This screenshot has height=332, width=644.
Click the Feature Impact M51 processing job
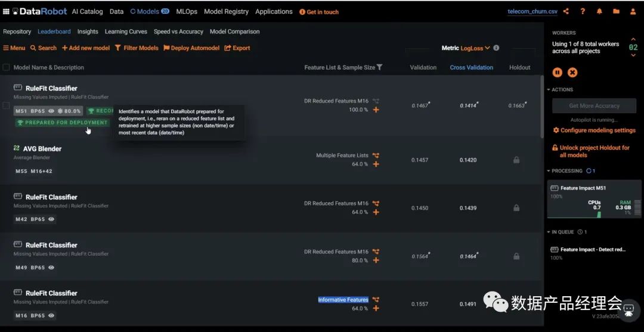[594, 199]
